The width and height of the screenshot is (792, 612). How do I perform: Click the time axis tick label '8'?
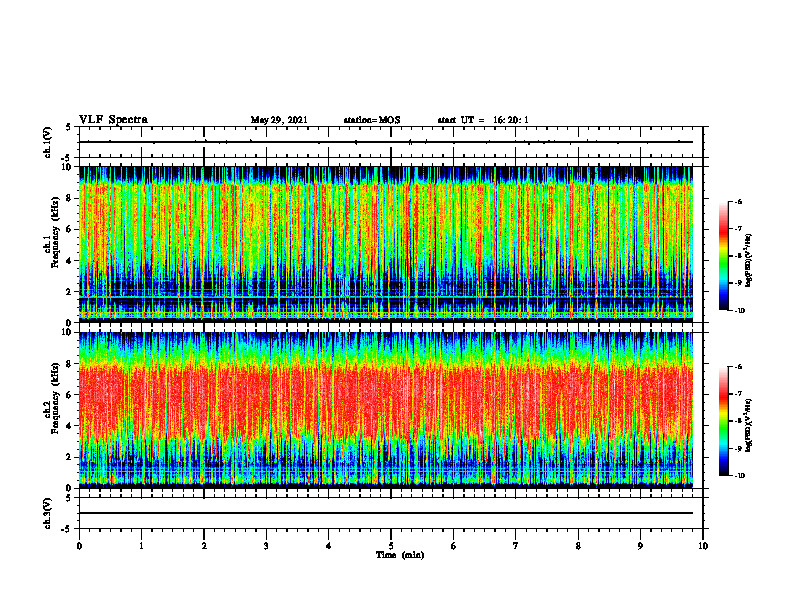click(x=578, y=546)
